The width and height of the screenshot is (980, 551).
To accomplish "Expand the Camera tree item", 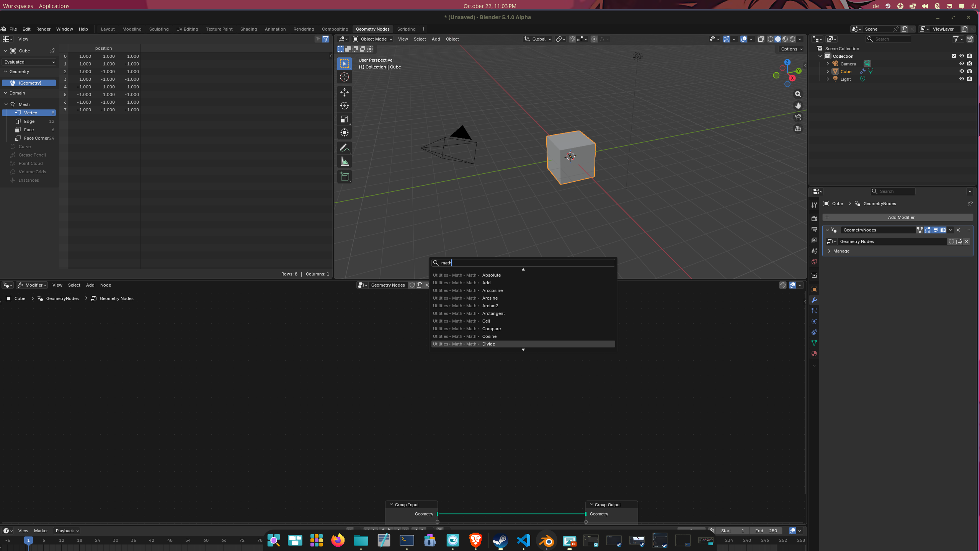I will (828, 64).
